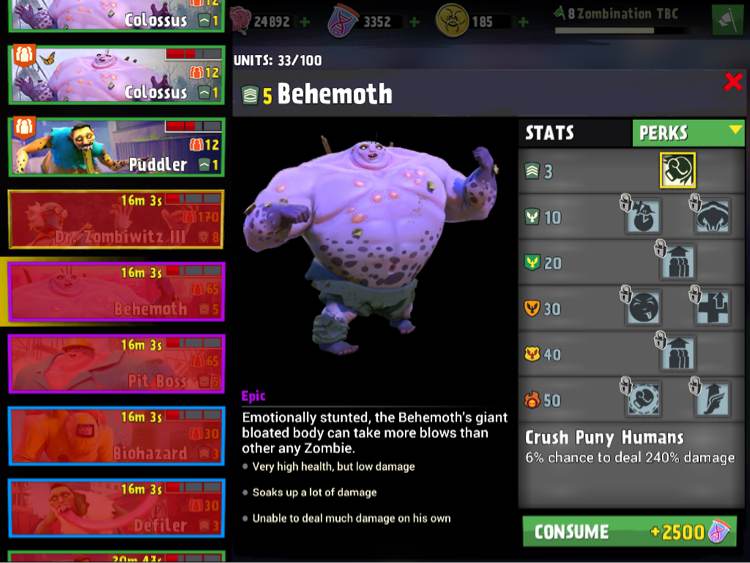The width and height of the screenshot is (750, 563).
Task: Click the locked health-up cross perk at level 30
Action: [712, 308]
